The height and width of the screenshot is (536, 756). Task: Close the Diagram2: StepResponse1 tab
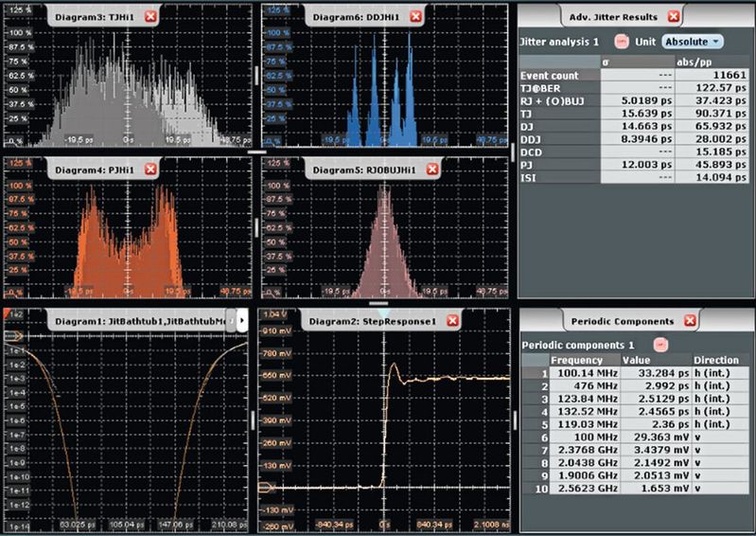click(x=452, y=321)
